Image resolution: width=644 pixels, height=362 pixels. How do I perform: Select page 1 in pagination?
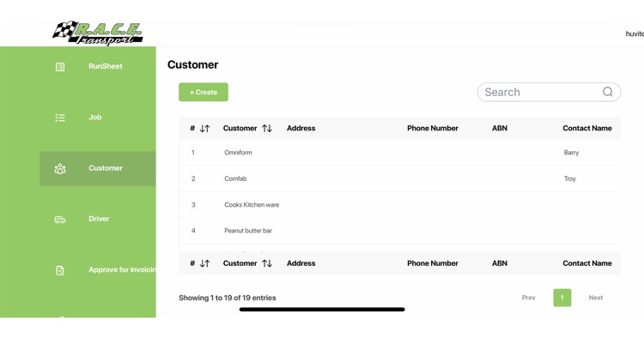[562, 298]
